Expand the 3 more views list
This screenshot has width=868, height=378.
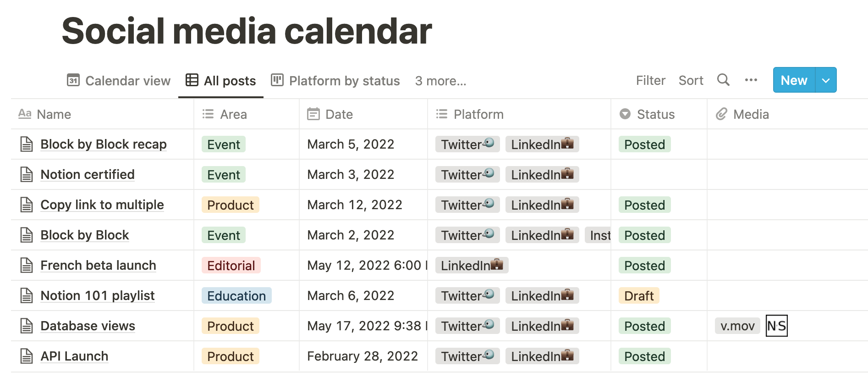440,81
